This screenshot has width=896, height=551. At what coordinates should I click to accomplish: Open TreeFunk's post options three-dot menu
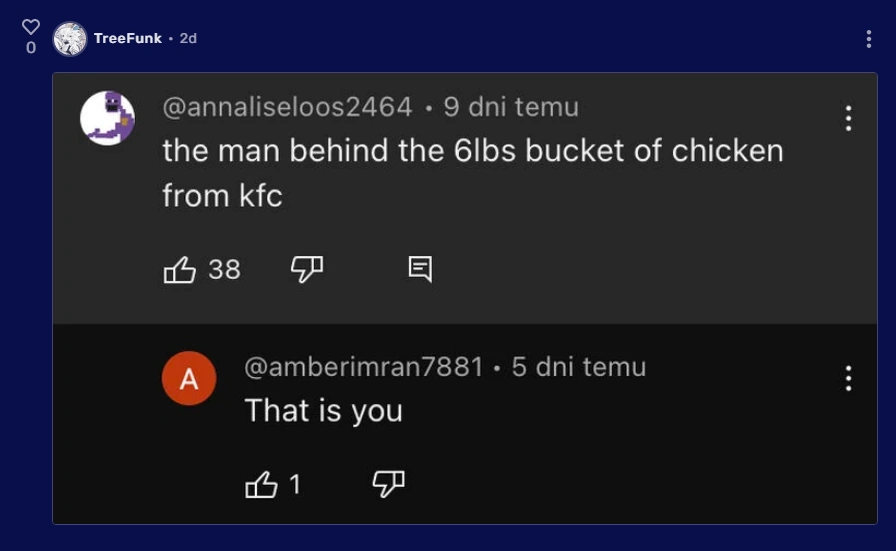coord(868,39)
